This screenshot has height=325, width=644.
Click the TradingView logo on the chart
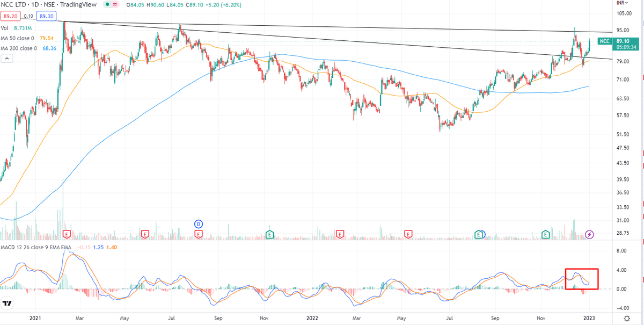[x=8, y=304]
